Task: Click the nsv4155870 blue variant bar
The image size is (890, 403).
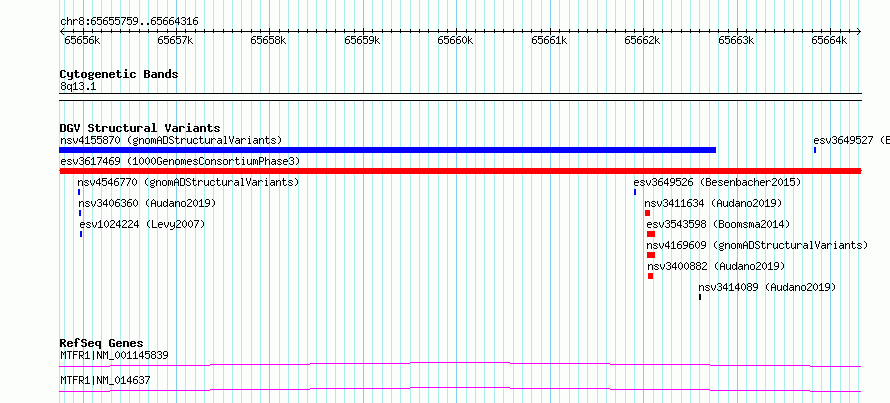Action: tap(388, 150)
